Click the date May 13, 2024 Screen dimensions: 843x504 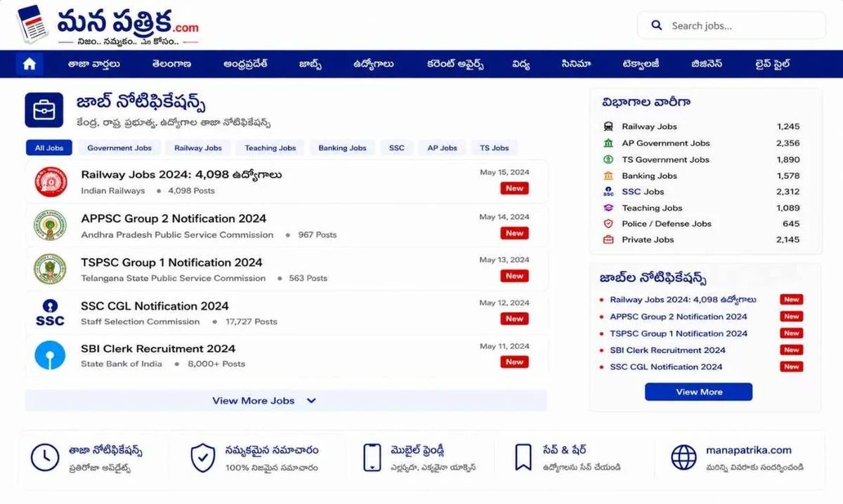pyautogui.click(x=504, y=260)
